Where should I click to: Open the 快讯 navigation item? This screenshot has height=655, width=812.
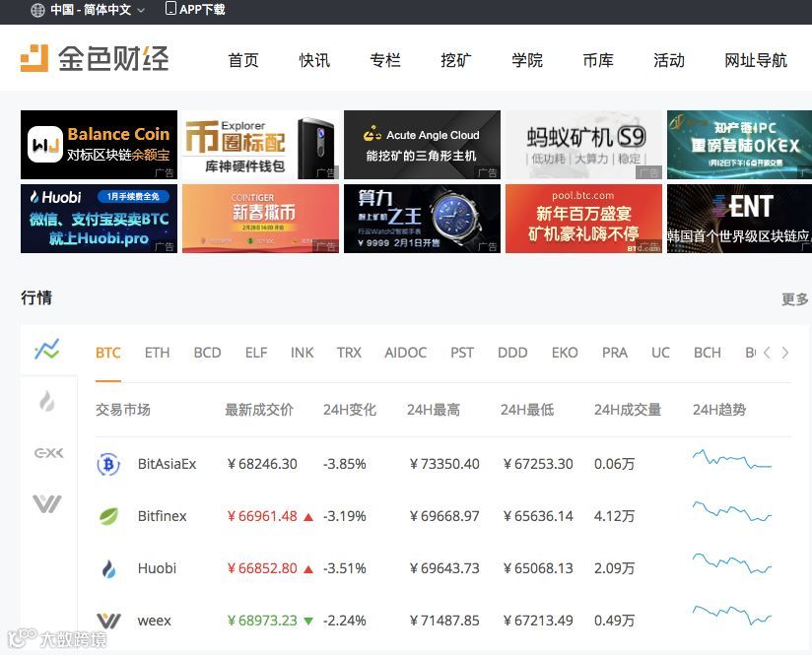tap(314, 61)
